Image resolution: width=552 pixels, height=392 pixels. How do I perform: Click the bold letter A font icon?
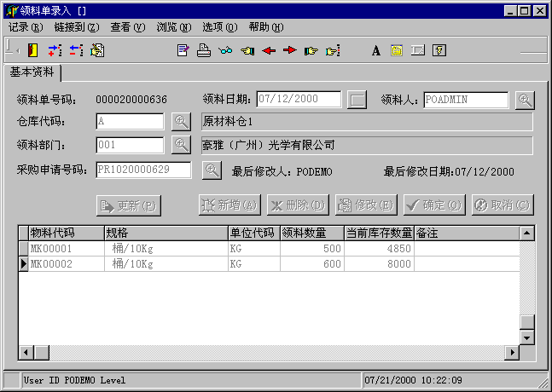coord(375,50)
